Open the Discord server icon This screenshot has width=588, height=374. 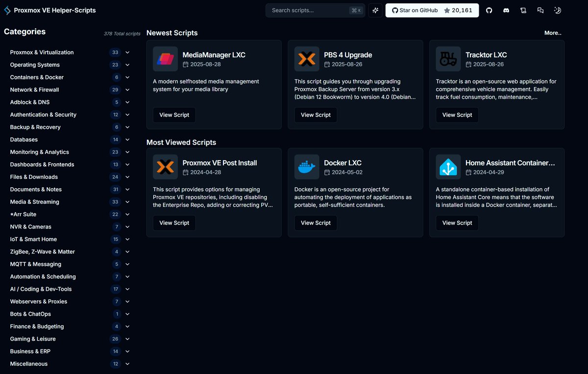[x=506, y=10]
